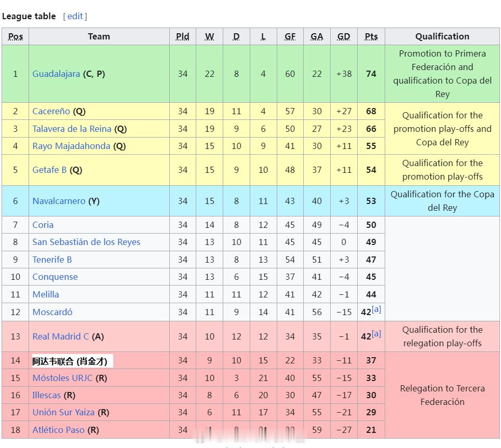Image resolution: width=501 pixels, height=448 pixels.
Task: Click the GF column header
Action: pos(290,36)
